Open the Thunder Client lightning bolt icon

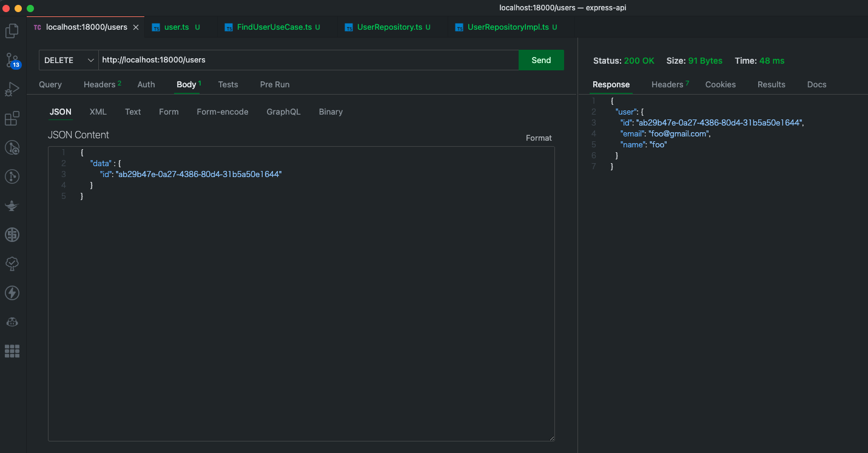click(x=12, y=293)
